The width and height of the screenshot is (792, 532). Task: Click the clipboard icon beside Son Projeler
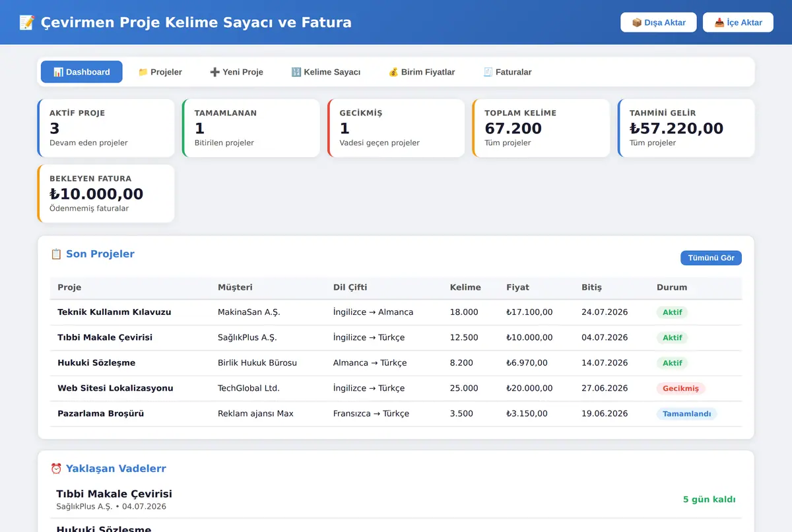point(56,254)
